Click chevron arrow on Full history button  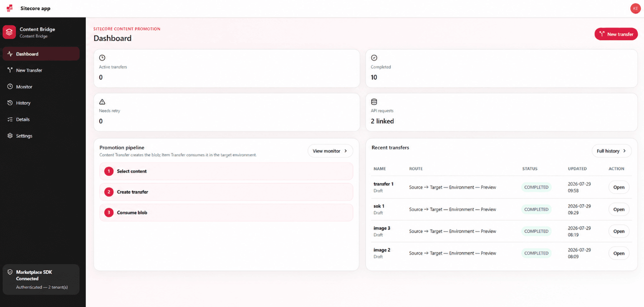click(x=625, y=151)
